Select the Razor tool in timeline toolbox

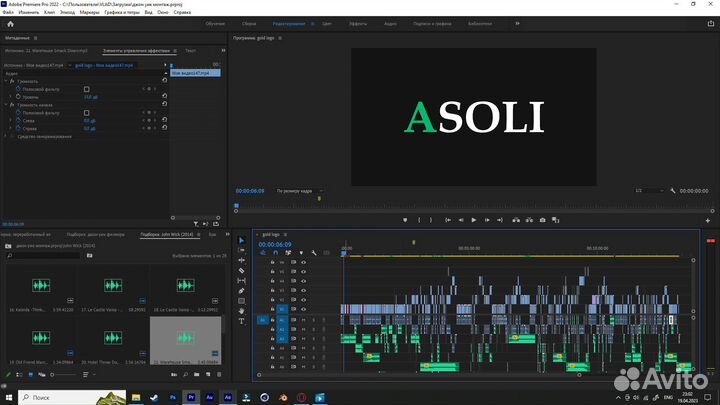pos(241,270)
